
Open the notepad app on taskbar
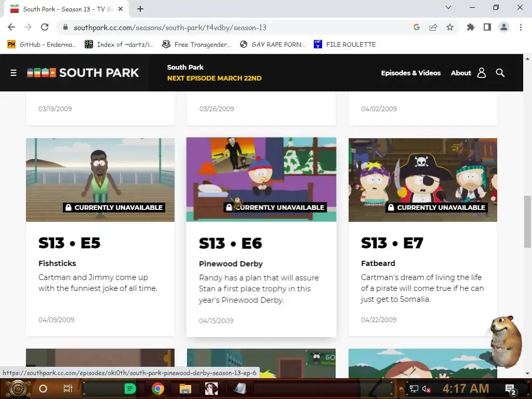click(240, 389)
